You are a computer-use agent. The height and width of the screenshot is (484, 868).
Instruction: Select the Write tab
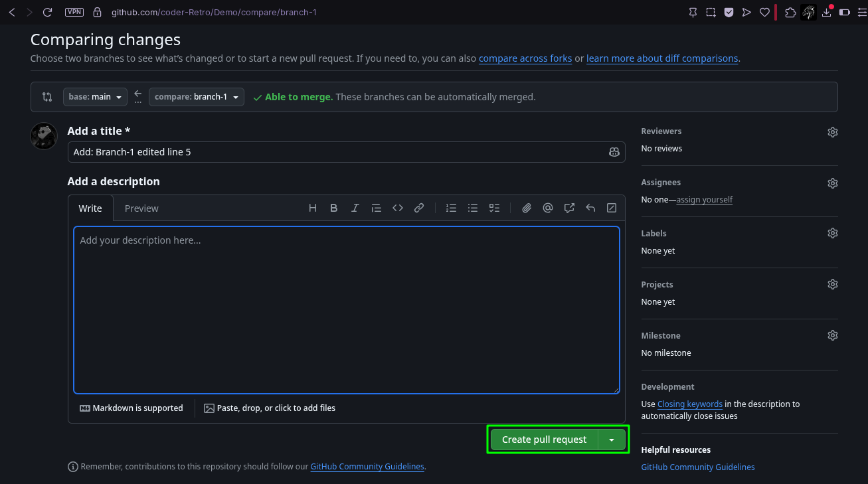tap(90, 208)
